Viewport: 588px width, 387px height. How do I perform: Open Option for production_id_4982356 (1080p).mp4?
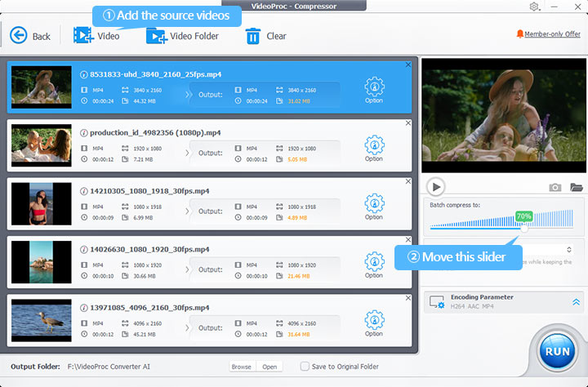pos(374,148)
